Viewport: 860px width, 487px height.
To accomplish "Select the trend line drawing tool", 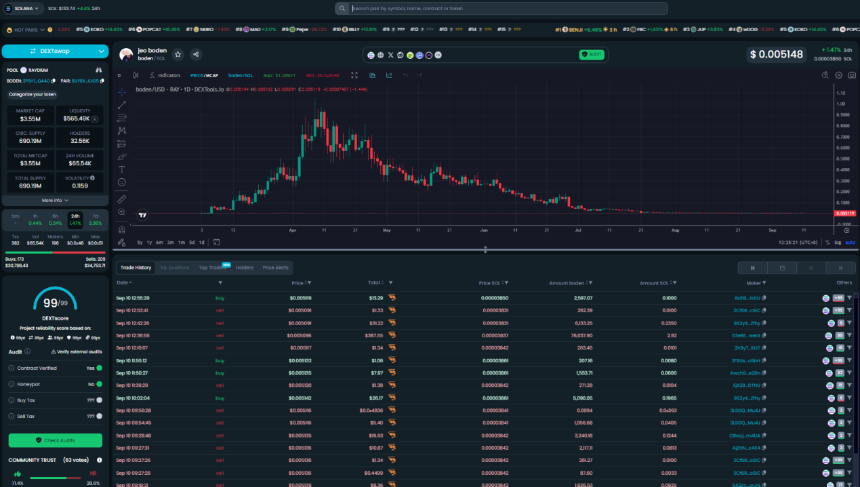I will point(122,105).
